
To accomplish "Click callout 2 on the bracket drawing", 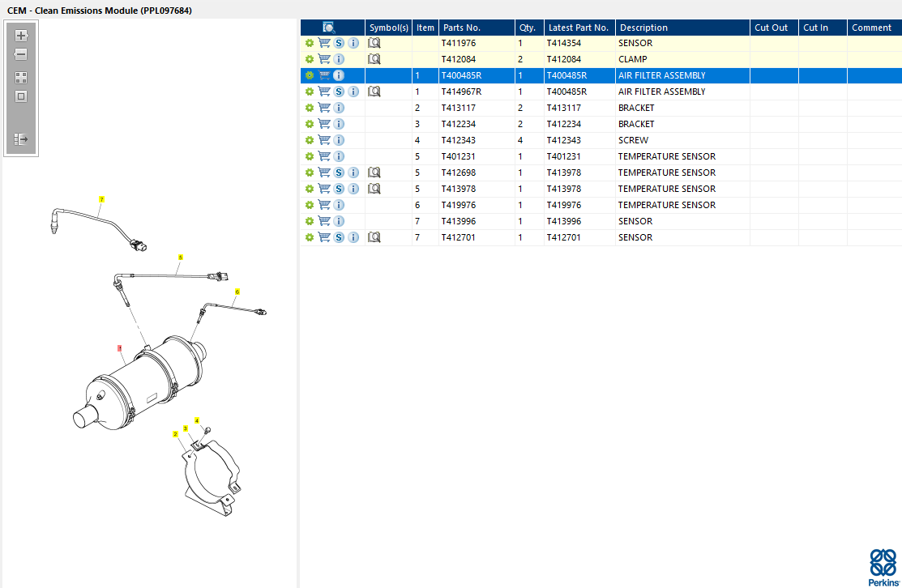I will (175, 434).
